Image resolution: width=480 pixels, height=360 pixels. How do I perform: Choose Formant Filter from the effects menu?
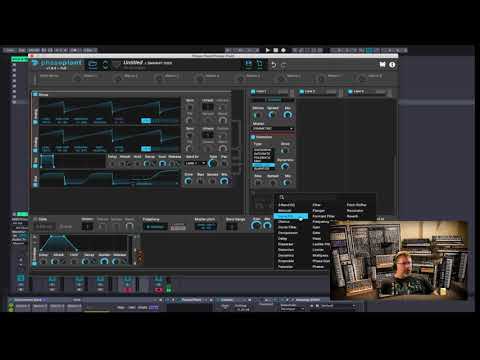(x=323, y=216)
